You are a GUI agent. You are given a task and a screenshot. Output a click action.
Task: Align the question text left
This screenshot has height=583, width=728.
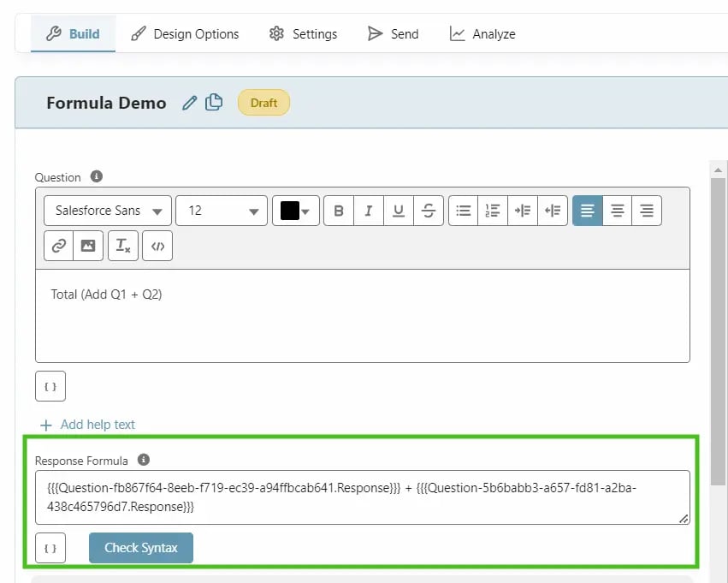click(588, 211)
